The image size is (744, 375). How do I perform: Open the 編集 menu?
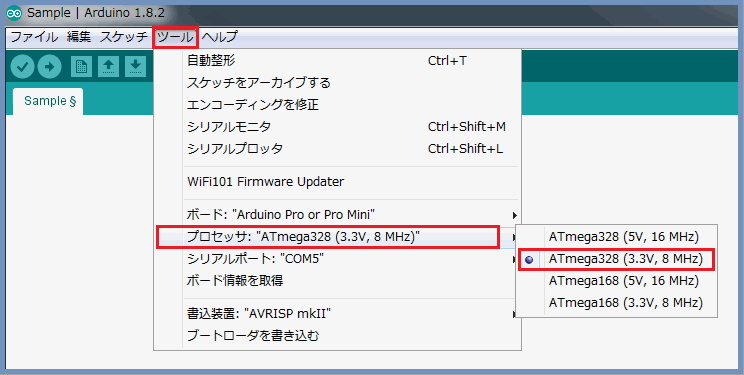pos(79,37)
